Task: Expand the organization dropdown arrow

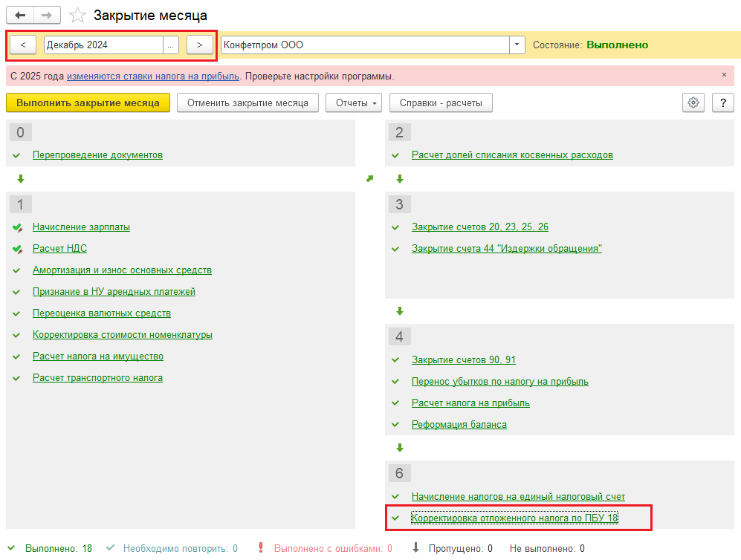Action: point(517,45)
